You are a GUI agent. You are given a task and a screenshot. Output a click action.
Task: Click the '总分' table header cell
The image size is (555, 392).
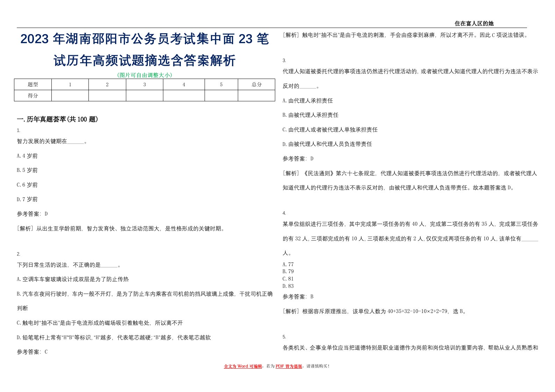256,85
